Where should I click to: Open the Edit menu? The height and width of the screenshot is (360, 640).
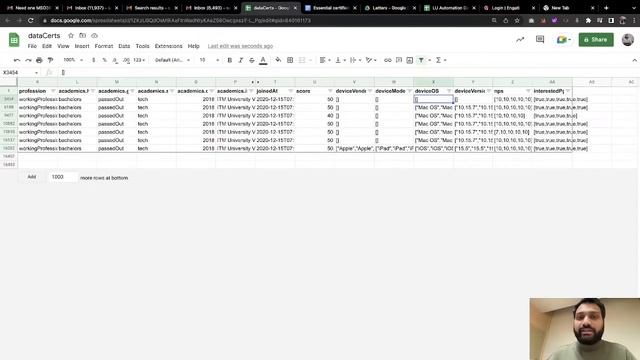click(x=47, y=46)
